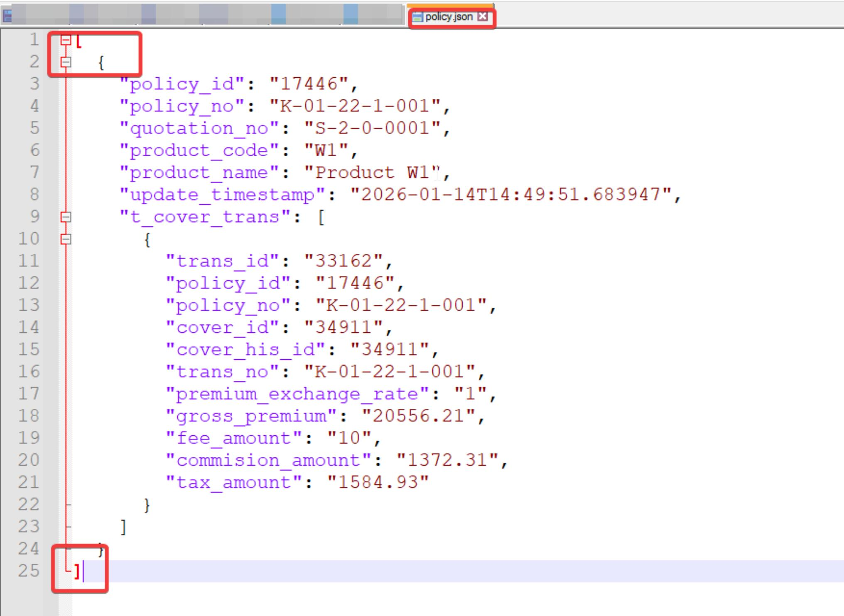The image size is (844, 616).
Task: Click the "product_code" key
Action: (199, 150)
